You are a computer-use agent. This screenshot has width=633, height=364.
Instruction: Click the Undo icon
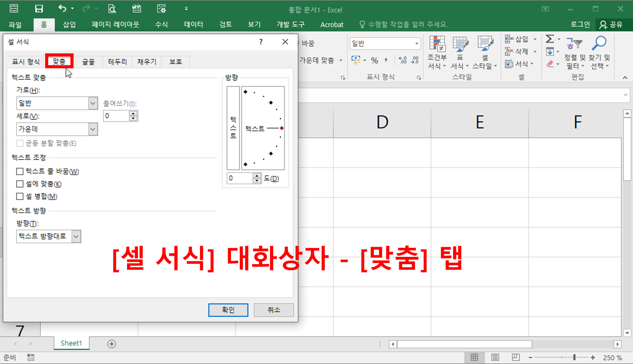point(62,8)
